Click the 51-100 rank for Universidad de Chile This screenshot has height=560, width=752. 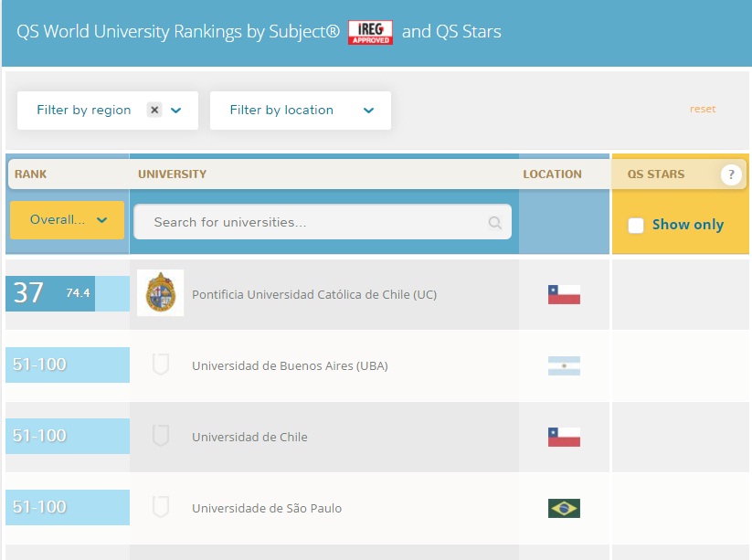(68, 436)
